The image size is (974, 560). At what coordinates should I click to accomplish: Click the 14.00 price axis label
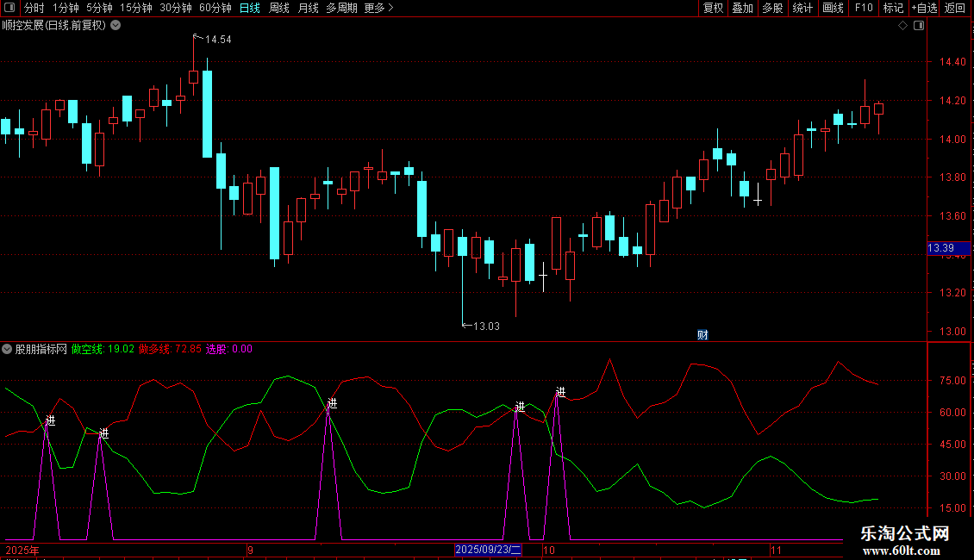tap(952, 139)
